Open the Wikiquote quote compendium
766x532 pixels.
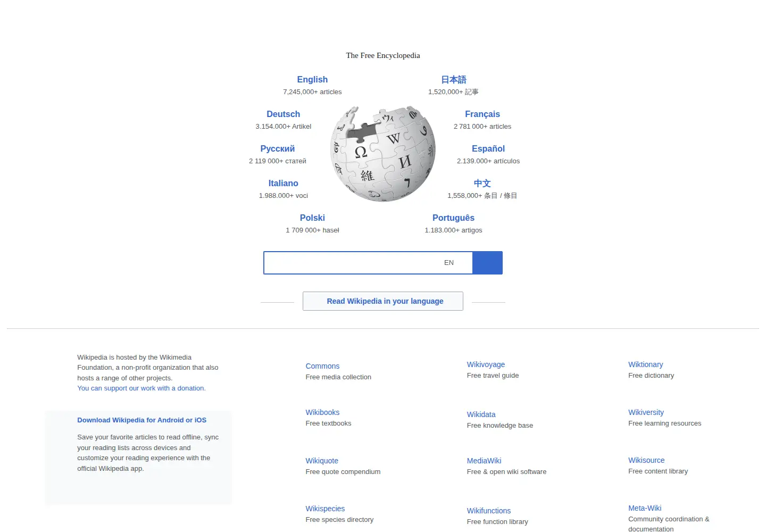click(322, 461)
